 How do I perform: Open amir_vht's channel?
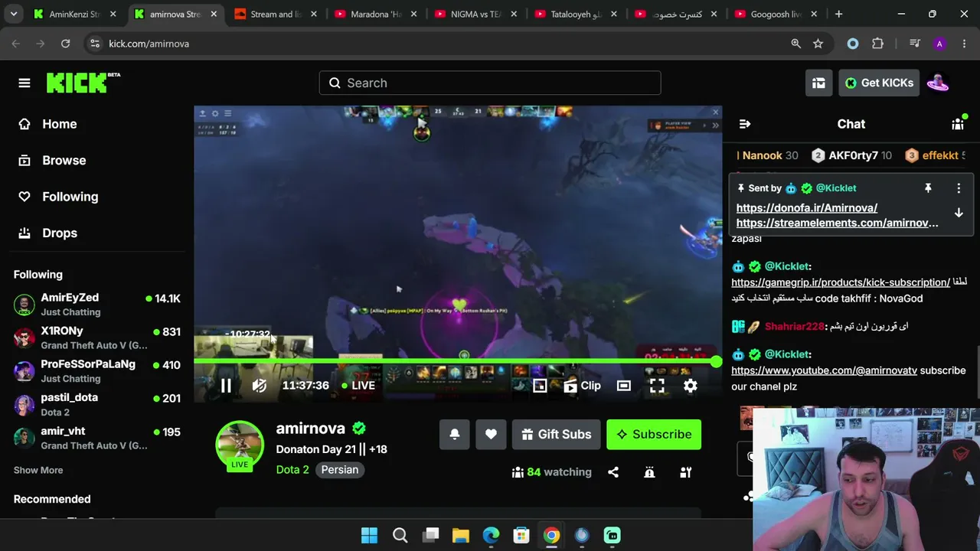pyautogui.click(x=96, y=438)
